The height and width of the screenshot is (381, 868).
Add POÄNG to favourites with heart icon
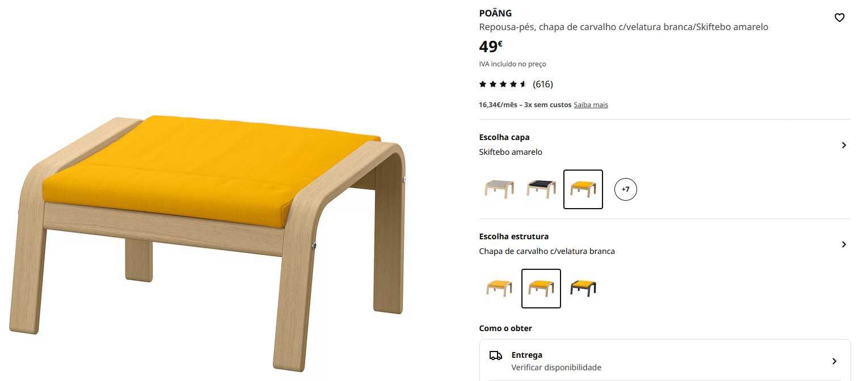pyautogui.click(x=840, y=18)
